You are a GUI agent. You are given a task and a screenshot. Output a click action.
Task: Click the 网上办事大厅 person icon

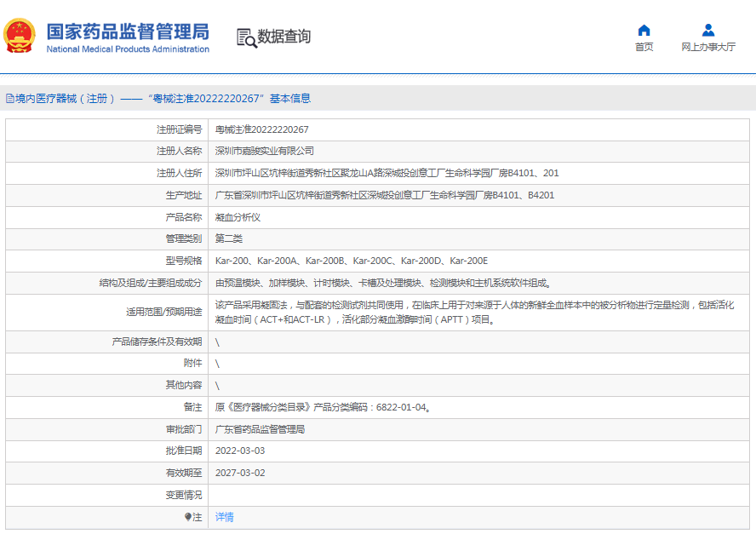[708, 31]
